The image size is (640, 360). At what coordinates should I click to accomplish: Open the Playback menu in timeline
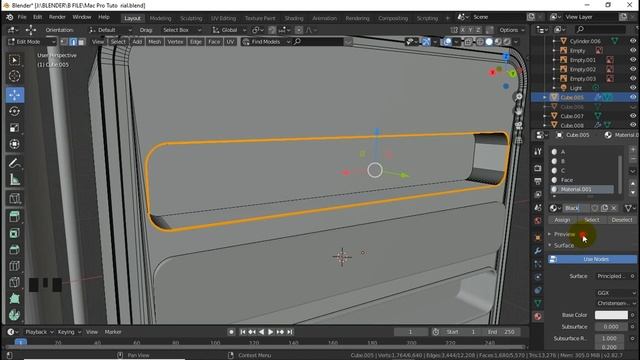pos(39,332)
